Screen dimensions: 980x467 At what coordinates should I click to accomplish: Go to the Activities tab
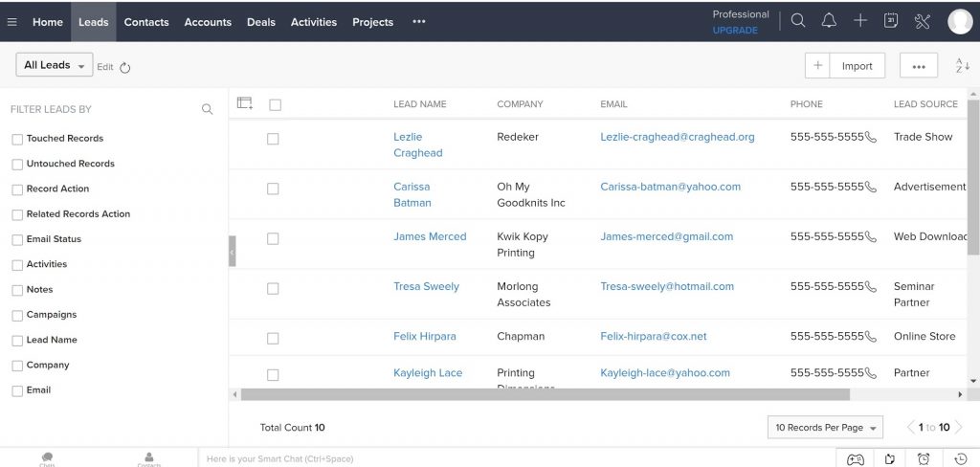click(x=314, y=22)
